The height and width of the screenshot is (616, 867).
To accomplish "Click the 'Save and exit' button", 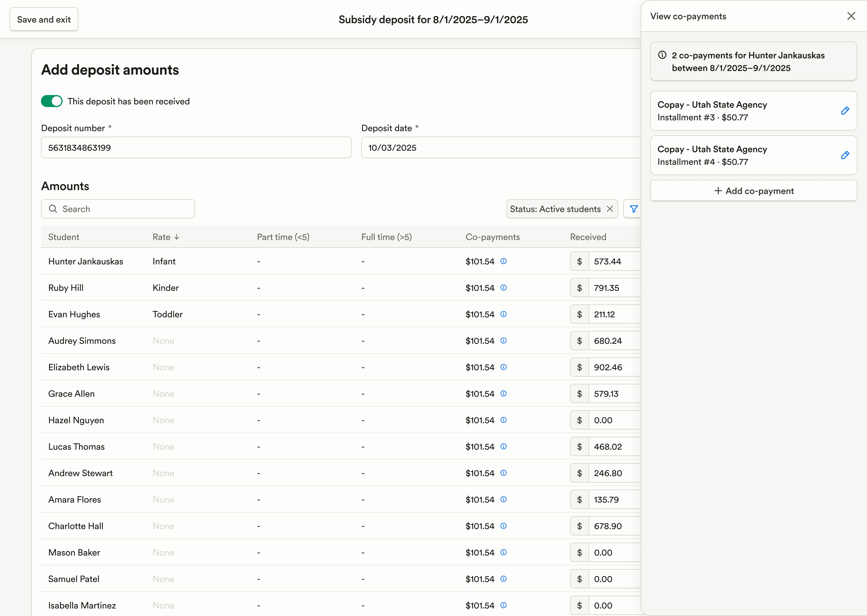I will tap(44, 19).
